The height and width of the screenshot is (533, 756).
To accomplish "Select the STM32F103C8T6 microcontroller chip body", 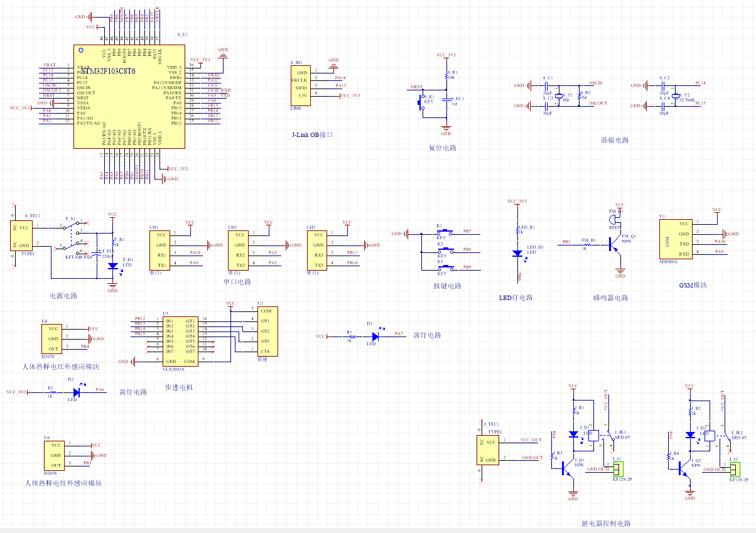I will coord(129,96).
